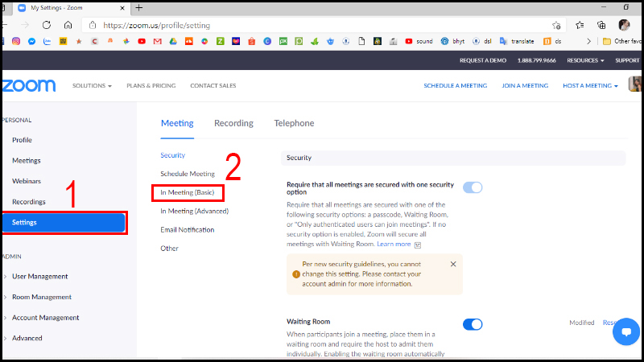Open the Zalo bookmark icon
The width and height of the screenshot is (644, 362).
point(47,41)
